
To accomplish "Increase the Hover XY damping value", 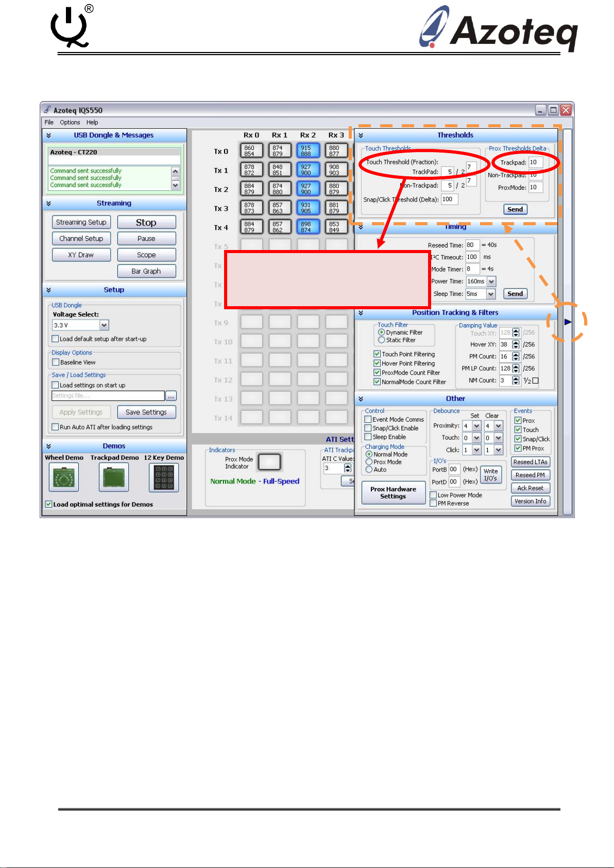I will [516, 342].
